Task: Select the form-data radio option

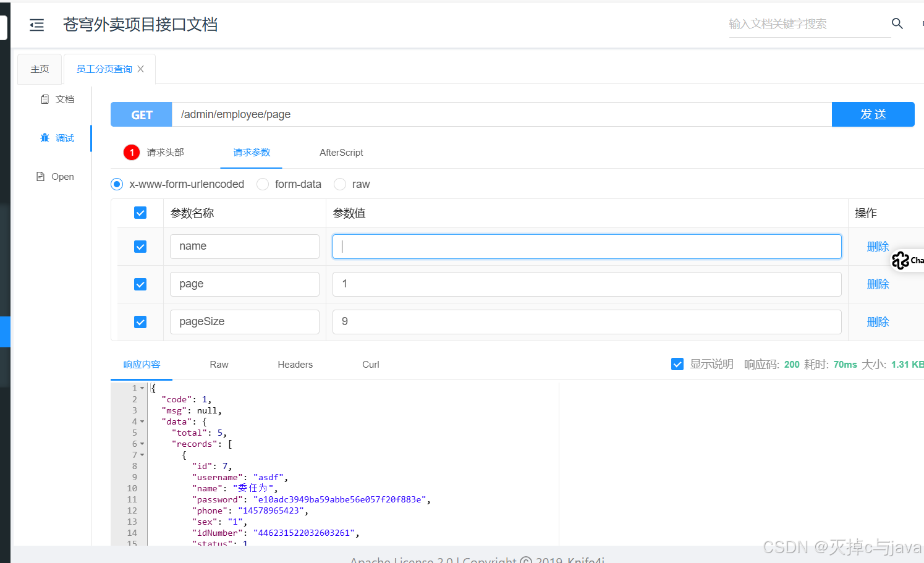Action: coord(263,184)
